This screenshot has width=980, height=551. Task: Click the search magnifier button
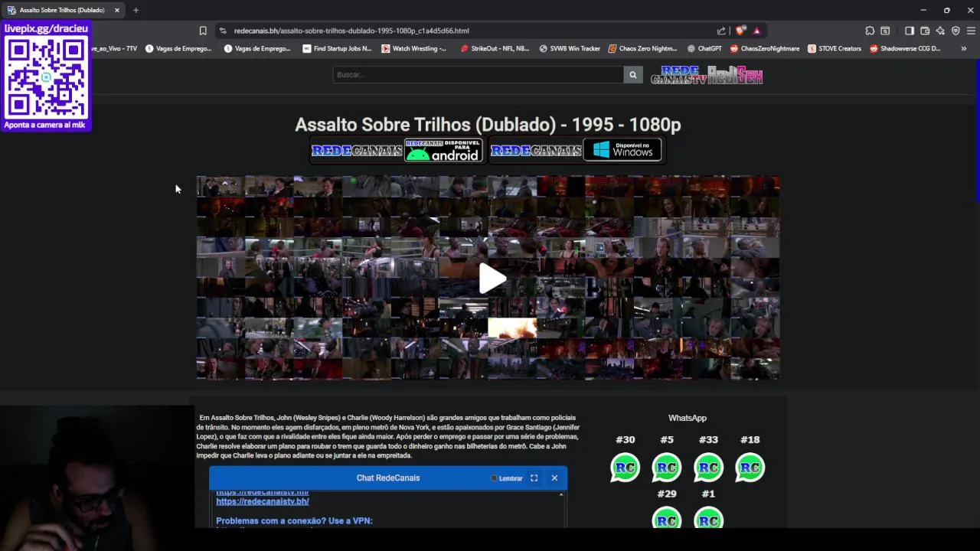(632, 75)
